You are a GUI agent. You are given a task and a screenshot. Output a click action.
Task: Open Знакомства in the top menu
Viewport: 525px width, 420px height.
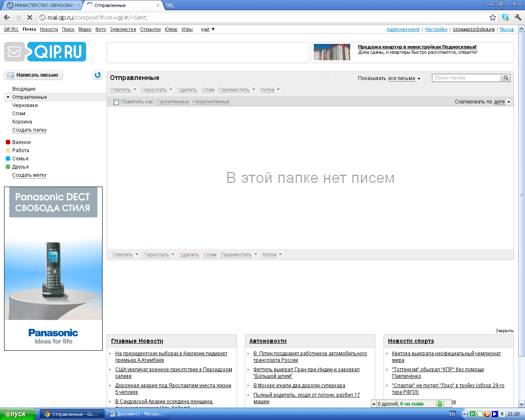pos(123,29)
